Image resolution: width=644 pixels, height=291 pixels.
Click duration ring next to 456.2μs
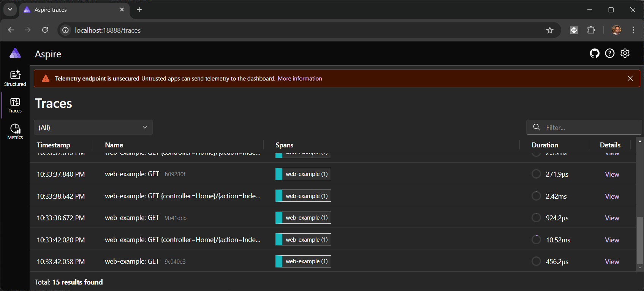pos(536,261)
